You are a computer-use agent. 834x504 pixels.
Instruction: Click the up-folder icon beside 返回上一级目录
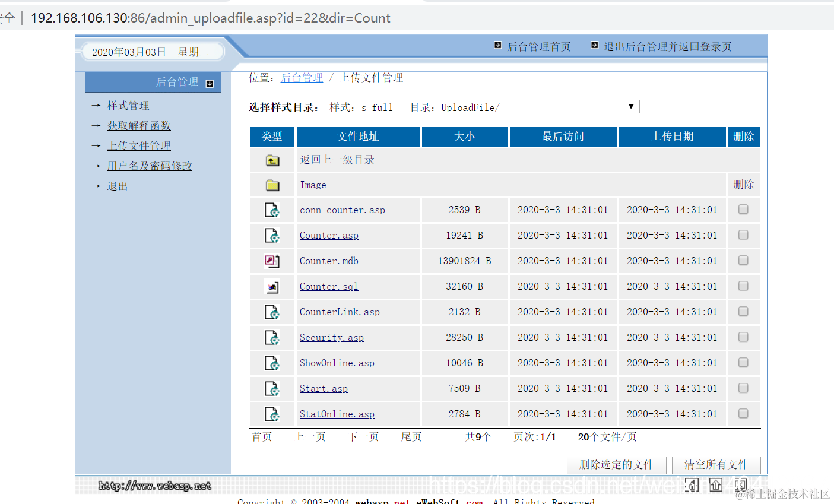[x=272, y=160]
